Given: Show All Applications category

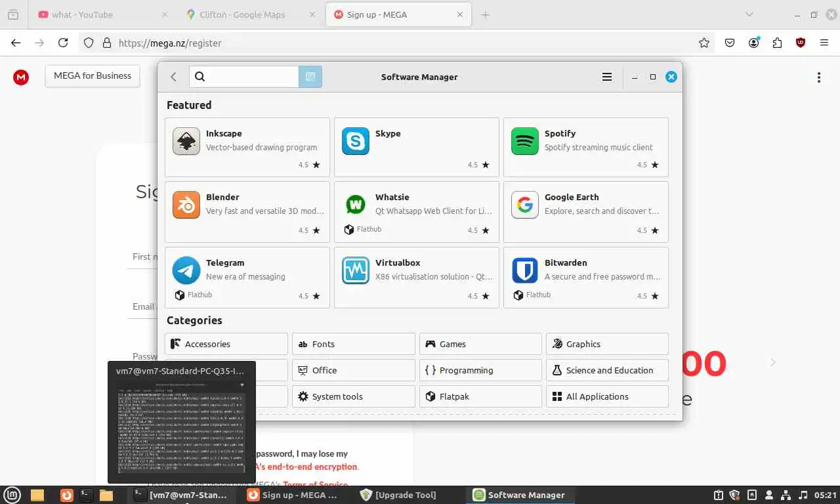Looking at the screenshot, I should click(607, 396).
